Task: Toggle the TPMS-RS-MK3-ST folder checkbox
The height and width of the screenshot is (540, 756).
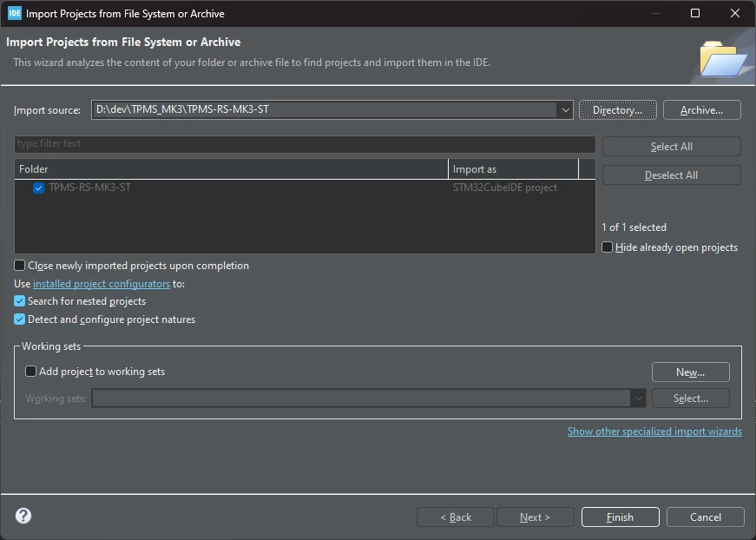Action: (x=38, y=188)
